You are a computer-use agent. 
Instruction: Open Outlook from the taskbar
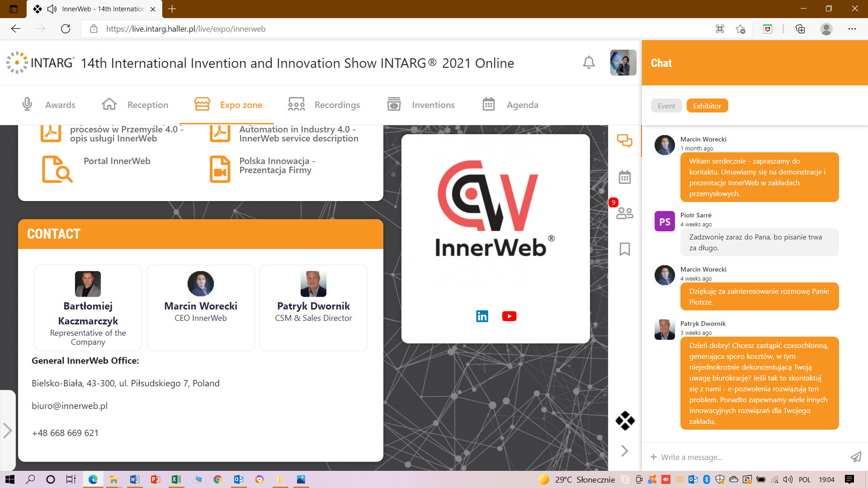tap(239, 479)
